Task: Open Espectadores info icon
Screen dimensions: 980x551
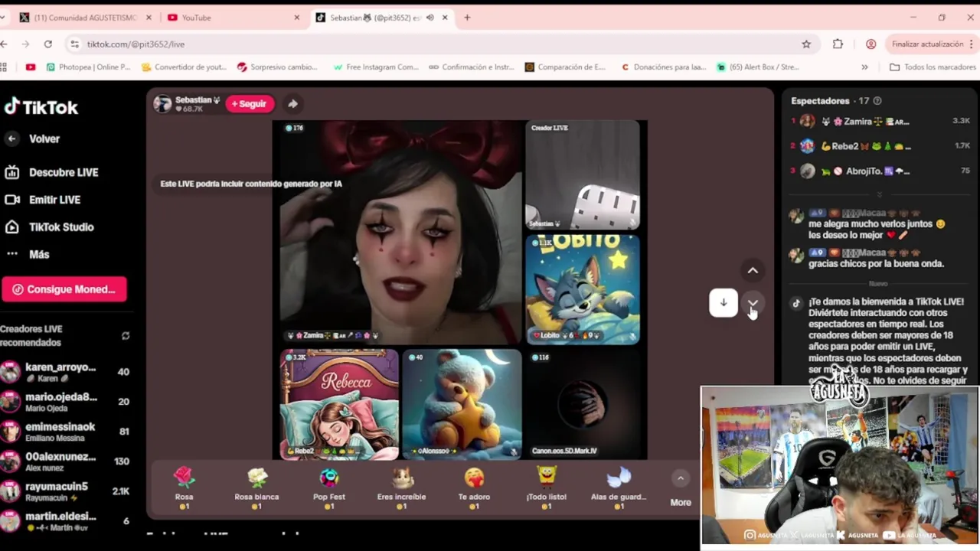Action: (877, 101)
